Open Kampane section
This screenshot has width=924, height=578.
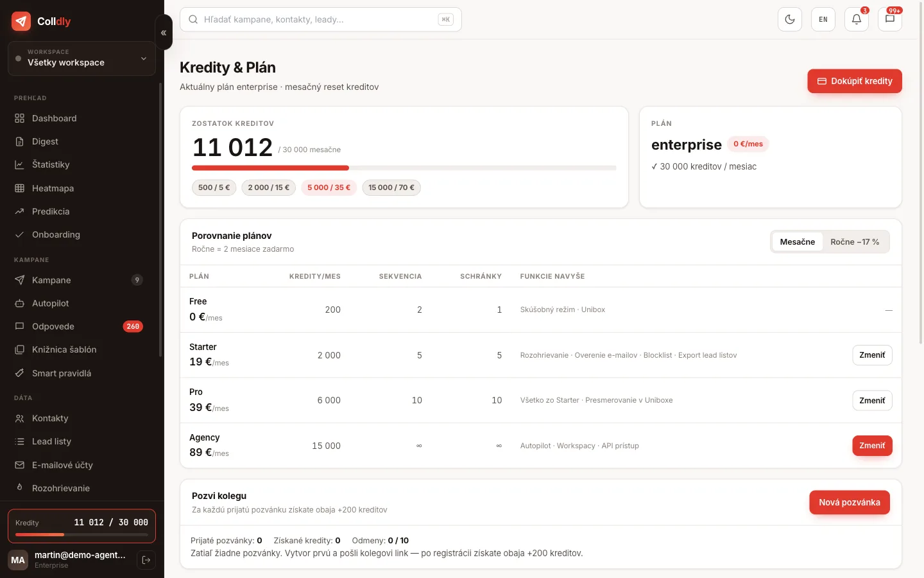(x=81, y=280)
